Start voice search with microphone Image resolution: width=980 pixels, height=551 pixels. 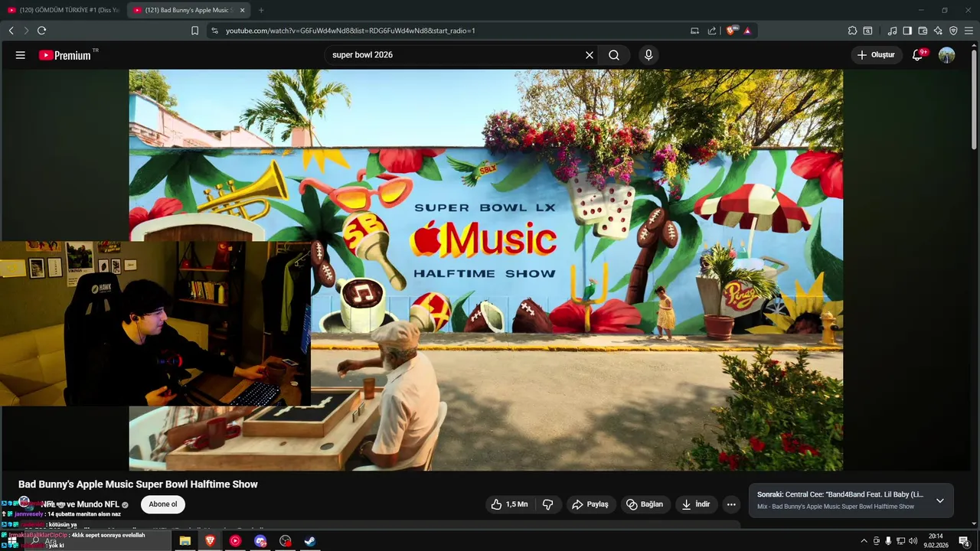click(x=648, y=55)
